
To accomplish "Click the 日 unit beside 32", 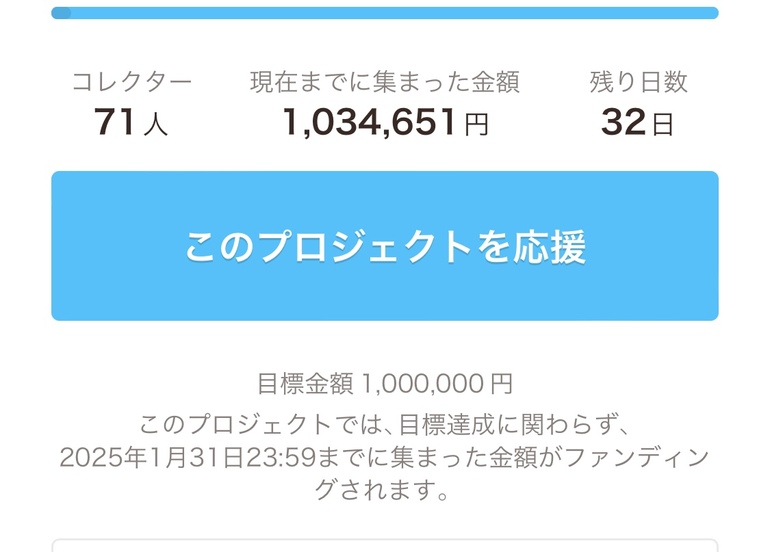I will point(663,125).
